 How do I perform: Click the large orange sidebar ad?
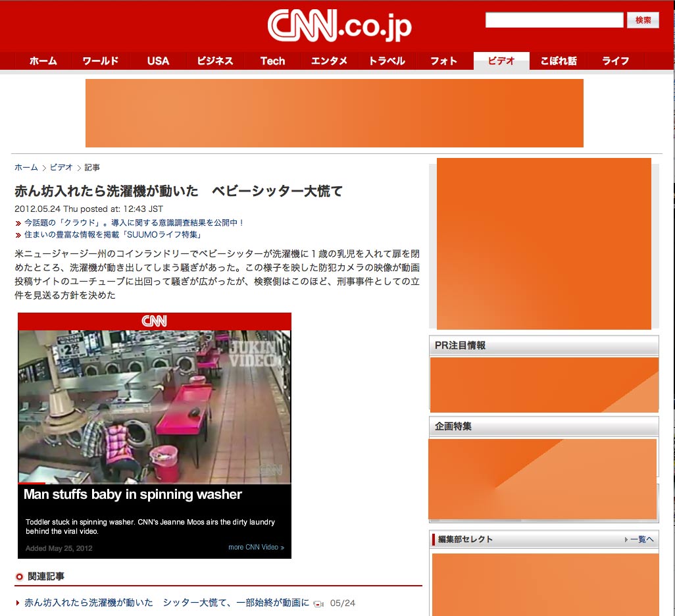pyautogui.click(x=543, y=244)
